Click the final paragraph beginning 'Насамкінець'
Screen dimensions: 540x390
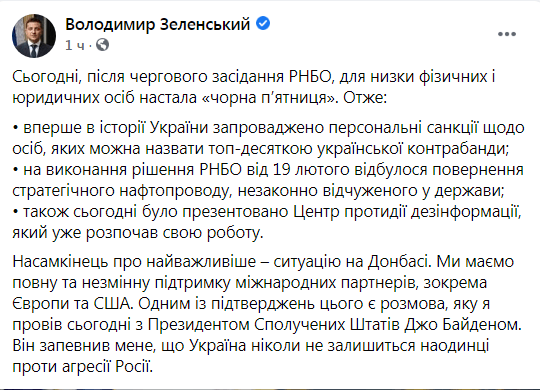[267, 314]
